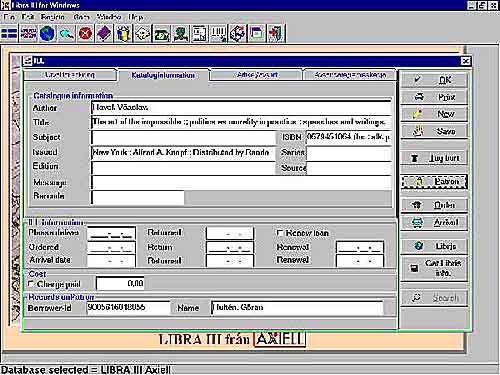The height and width of the screenshot is (375, 500).
Task: Click into the Source field
Action: (348, 168)
